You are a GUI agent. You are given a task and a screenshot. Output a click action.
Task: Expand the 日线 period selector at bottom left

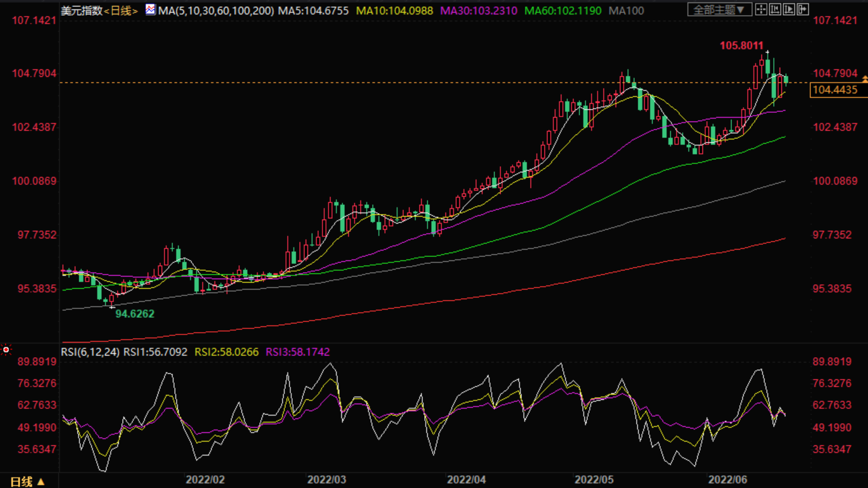(x=27, y=481)
